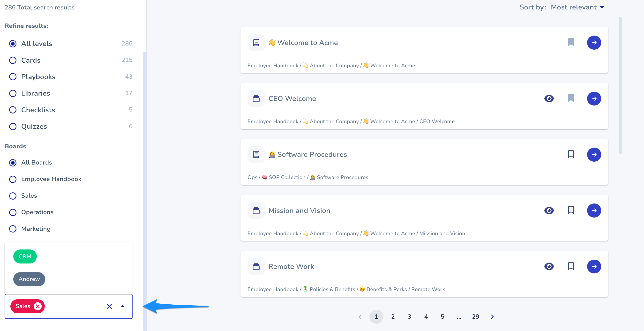Bookmark the Mission and Vision card
Viewport: 644px width, 331px height.
pyautogui.click(x=571, y=210)
